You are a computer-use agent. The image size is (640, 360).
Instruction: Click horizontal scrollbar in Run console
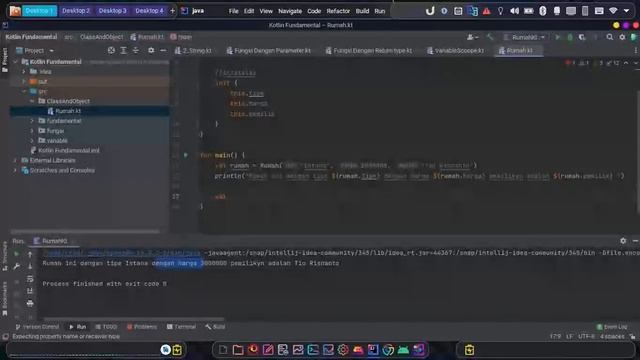(134, 319)
